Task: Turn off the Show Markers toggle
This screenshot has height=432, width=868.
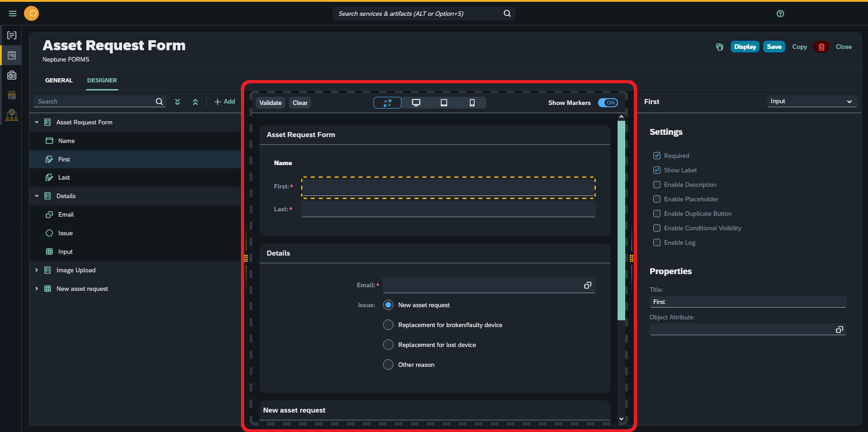Action: coord(608,103)
